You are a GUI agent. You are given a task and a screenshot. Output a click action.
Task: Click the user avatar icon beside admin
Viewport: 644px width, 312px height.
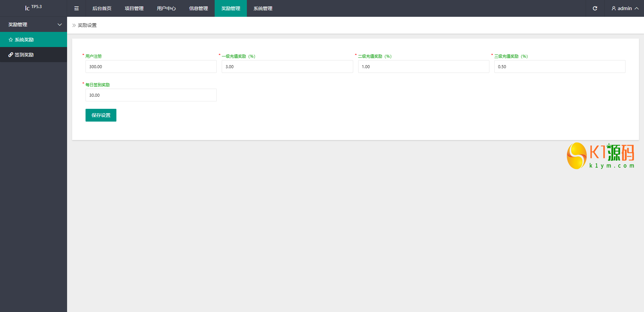pyautogui.click(x=614, y=8)
